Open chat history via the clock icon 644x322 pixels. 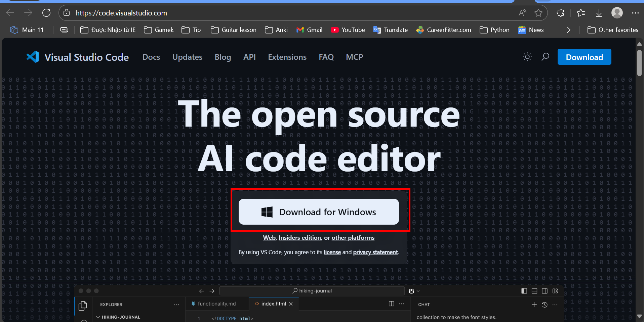pos(545,305)
